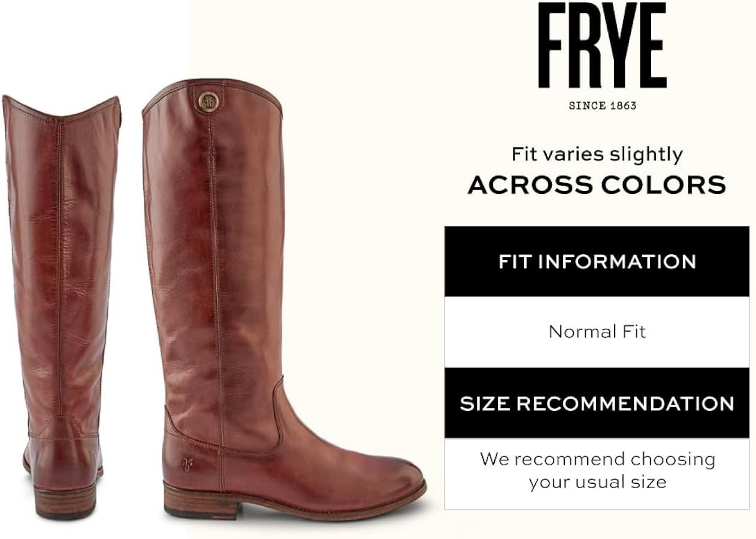The height and width of the screenshot is (539, 756).
Task: Click the usual size recommendation text
Action: [597, 471]
